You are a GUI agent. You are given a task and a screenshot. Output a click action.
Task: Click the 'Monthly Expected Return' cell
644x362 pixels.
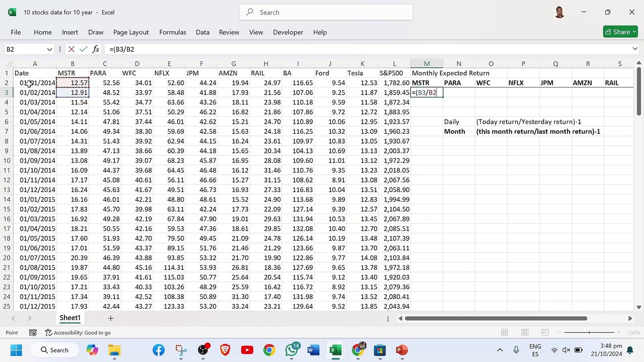coord(450,73)
